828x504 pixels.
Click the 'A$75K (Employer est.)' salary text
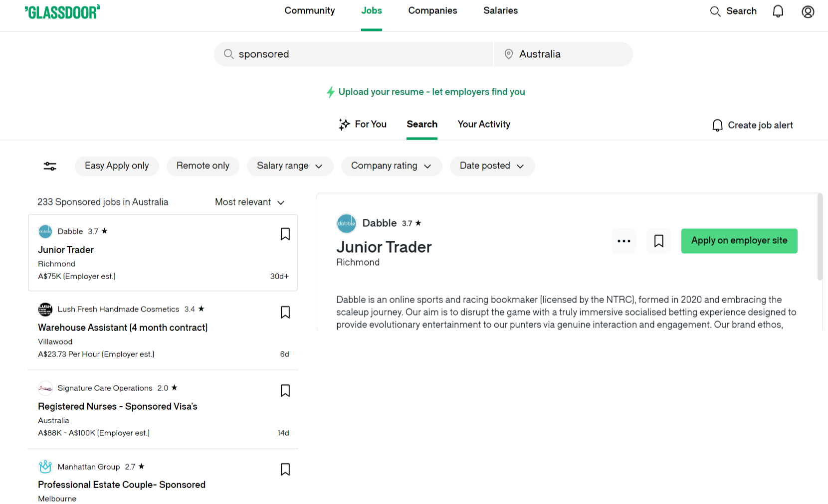77,276
